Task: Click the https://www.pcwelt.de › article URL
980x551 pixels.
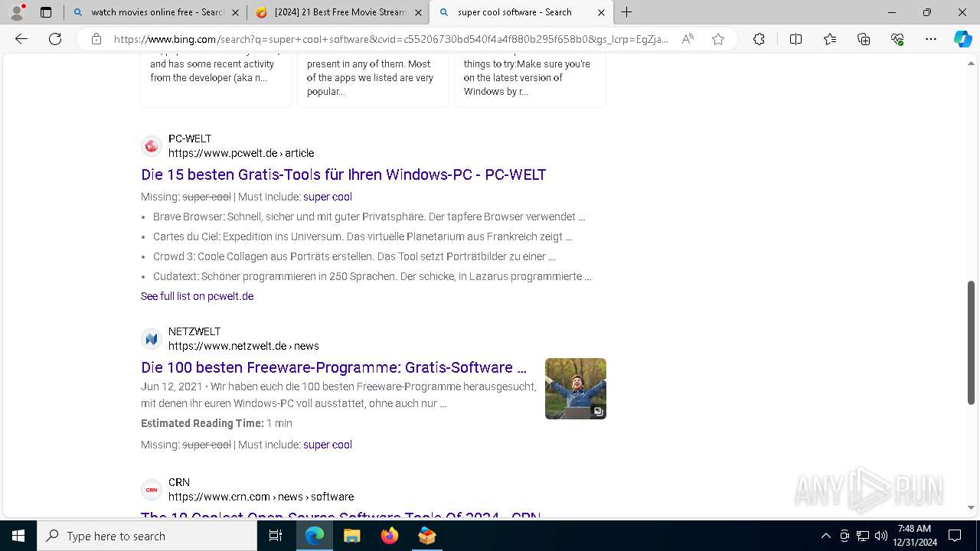Action: [241, 153]
